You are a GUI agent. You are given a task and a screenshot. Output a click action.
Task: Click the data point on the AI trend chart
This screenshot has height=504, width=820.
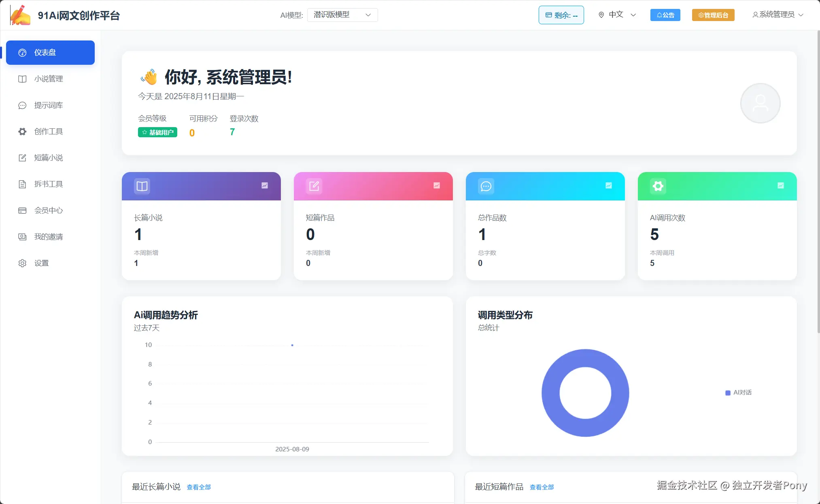pos(292,345)
